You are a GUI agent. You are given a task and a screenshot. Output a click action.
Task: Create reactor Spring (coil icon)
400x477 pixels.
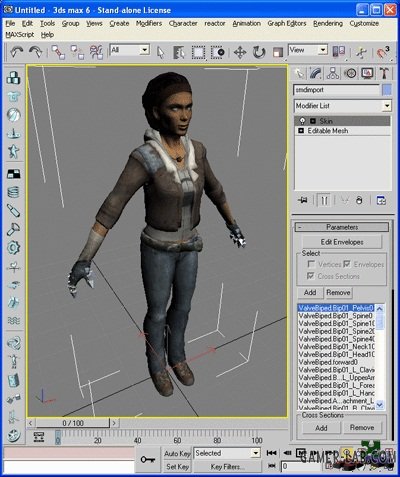[x=14, y=192]
